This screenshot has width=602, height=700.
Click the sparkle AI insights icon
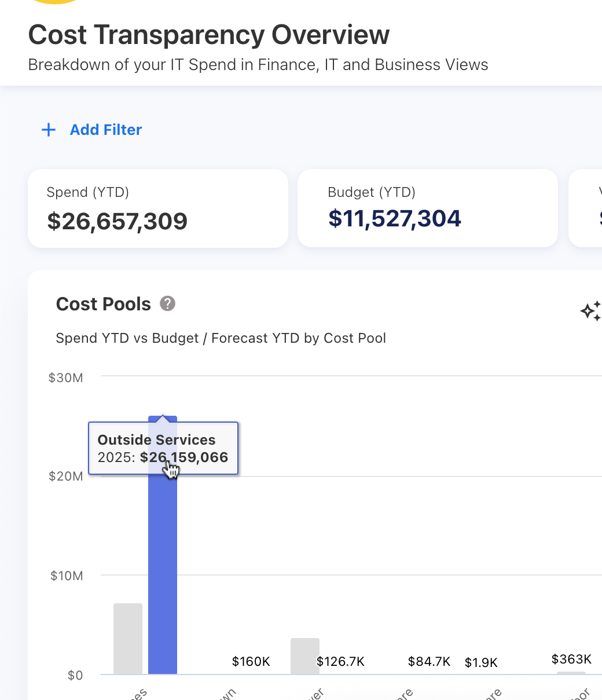point(590,311)
